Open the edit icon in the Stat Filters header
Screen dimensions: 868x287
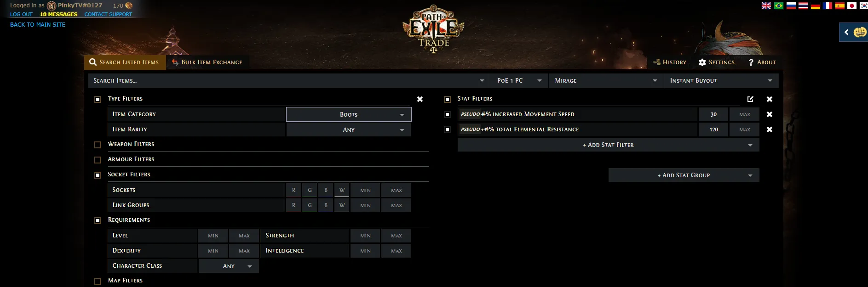tap(750, 99)
